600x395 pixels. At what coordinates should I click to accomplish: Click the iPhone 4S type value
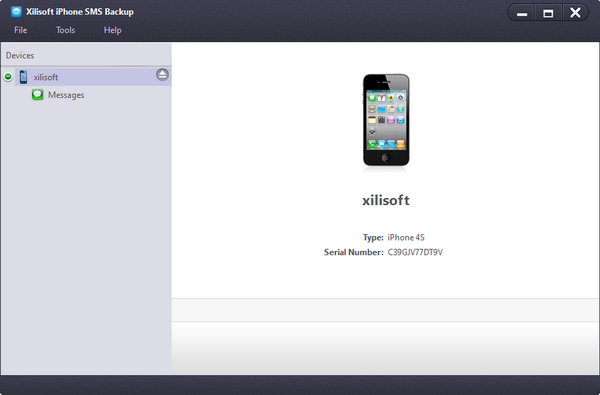406,238
